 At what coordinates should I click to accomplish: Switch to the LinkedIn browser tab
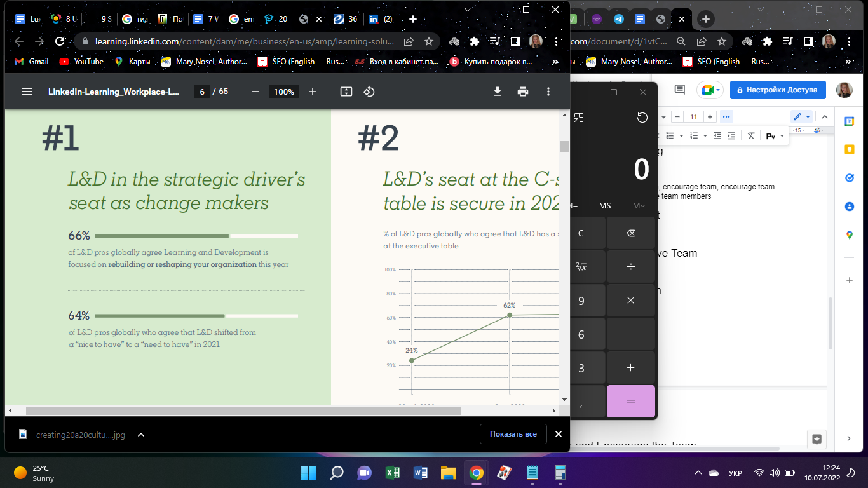click(381, 19)
